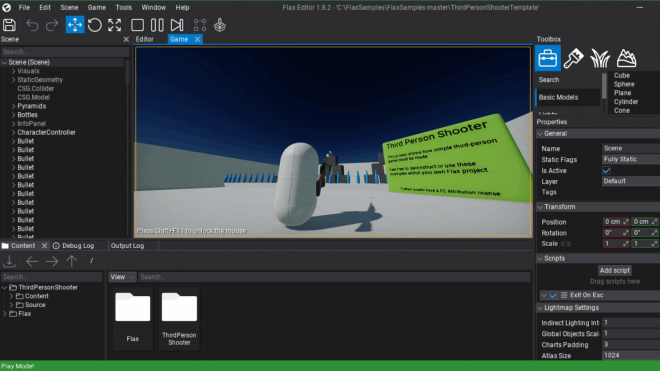Toggle the Is Active checkbox
Image resolution: width=660 pixels, height=371 pixels.
(x=607, y=171)
